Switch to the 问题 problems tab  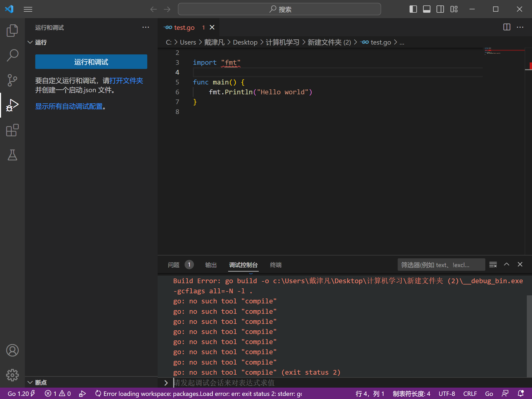pos(173,265)
